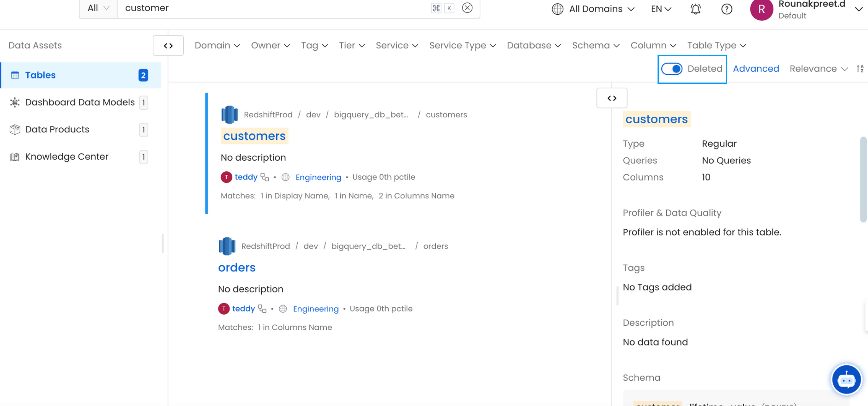Image resolution: width=868 pixels, height=406 pixels.
Task: Toggle the Deleted switch off
Action: click(x=672, y=69)
